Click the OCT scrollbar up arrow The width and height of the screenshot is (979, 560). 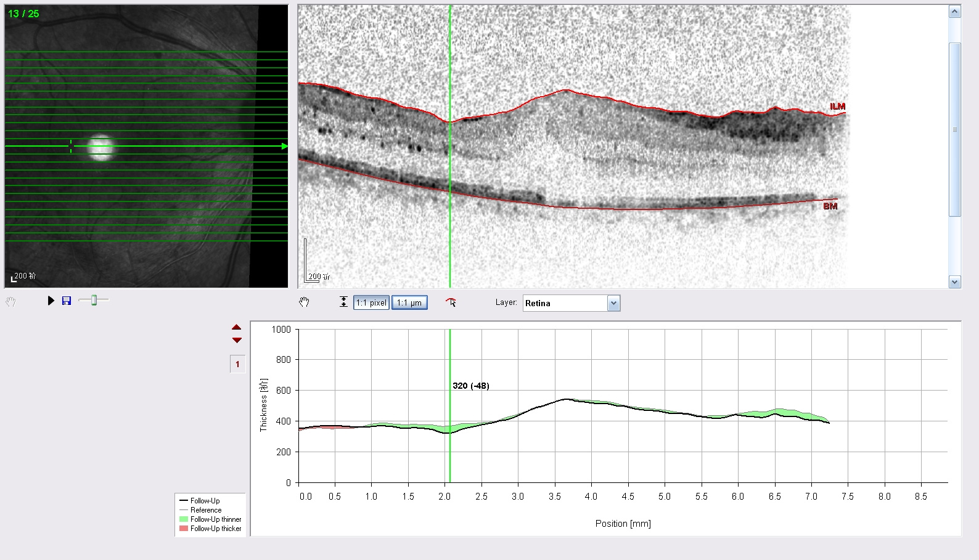pyautogui.click(x=955, y=12)
